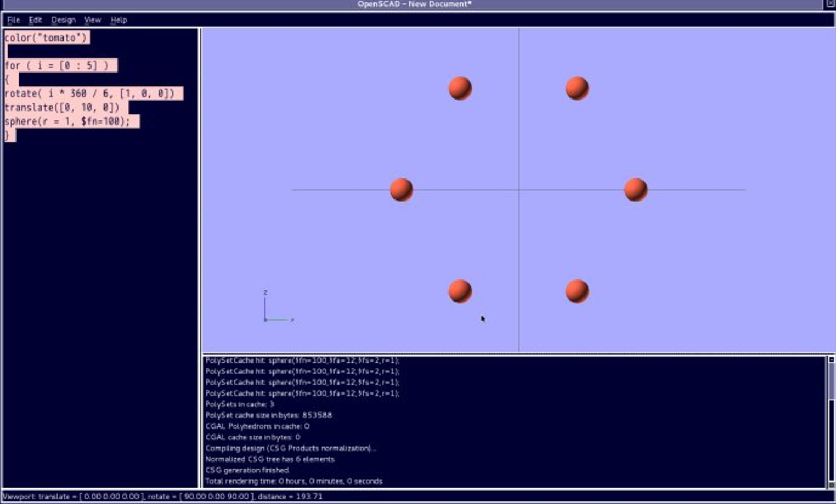Click the upper-left tomato sphere in viewport

460,89
